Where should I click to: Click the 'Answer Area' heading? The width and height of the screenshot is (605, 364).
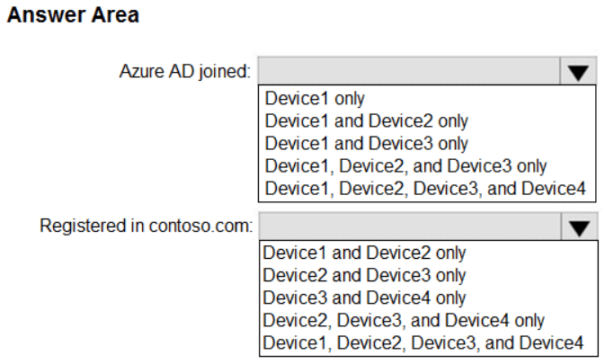coord(73,16)
